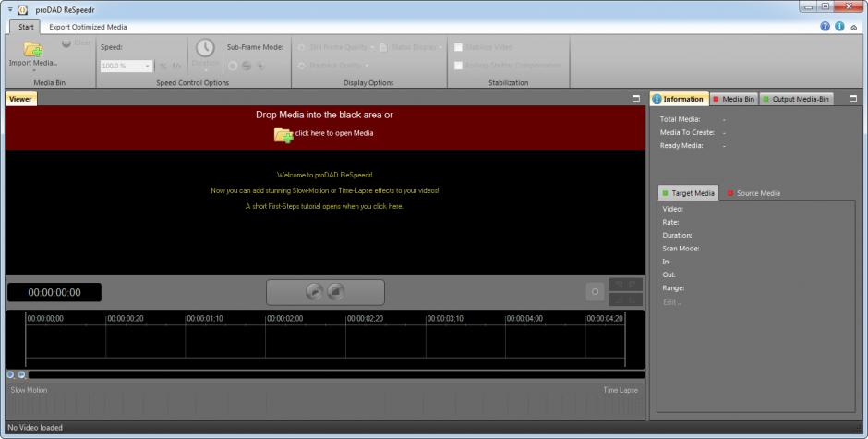Open the blue question mark help icon
Image resolution: width=868 pixels, height=439 pixels.
(825, 26)
